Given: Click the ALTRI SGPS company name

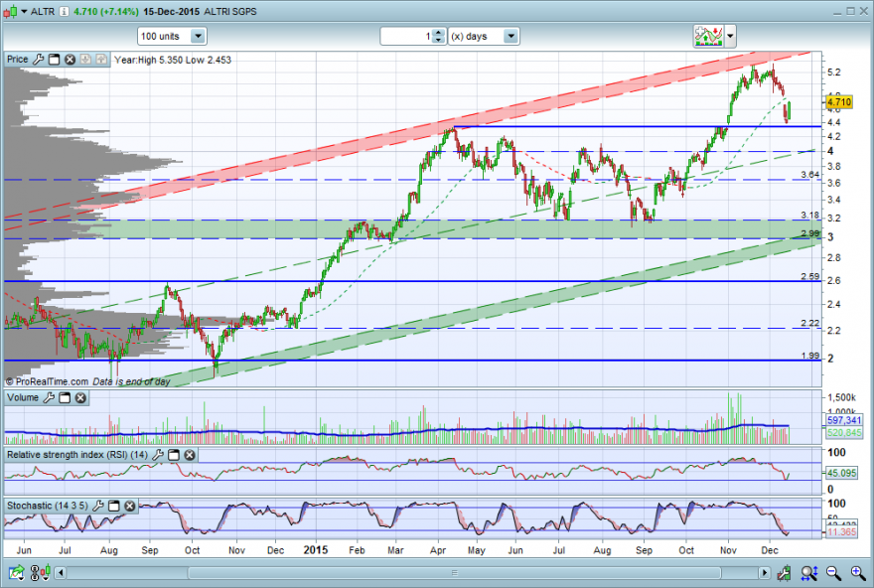Looking at the screenshot, I should pyautogui.click(x=230, y=12).
